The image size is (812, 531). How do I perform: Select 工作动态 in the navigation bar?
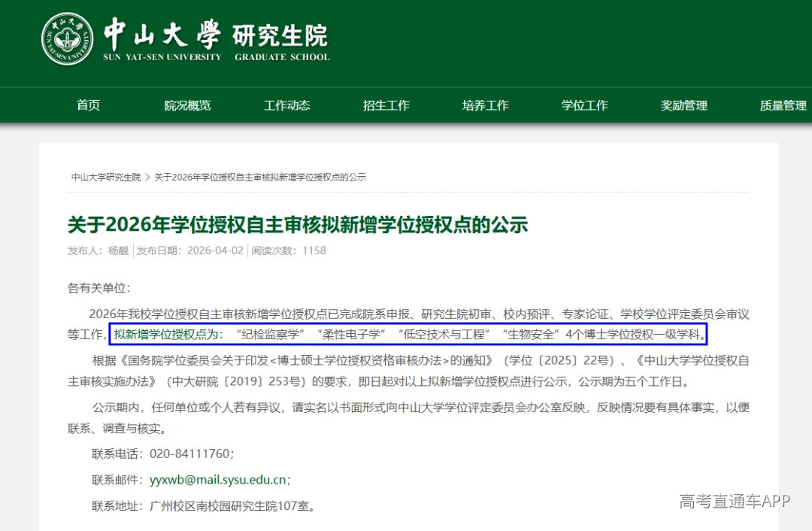click(286, 105)
